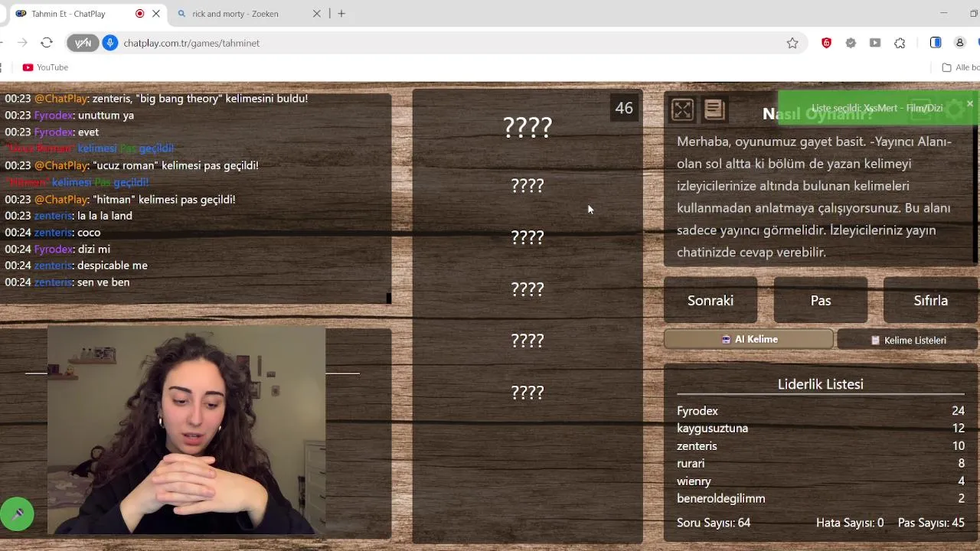Click the 'Liderlik Listesi' heading

821,384
